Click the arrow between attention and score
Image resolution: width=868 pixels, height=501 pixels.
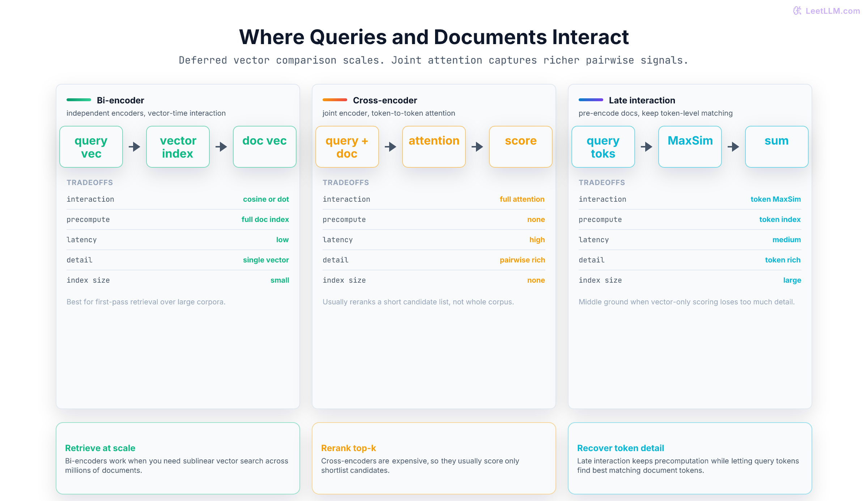pyautogui.click(x=477, y=147)
